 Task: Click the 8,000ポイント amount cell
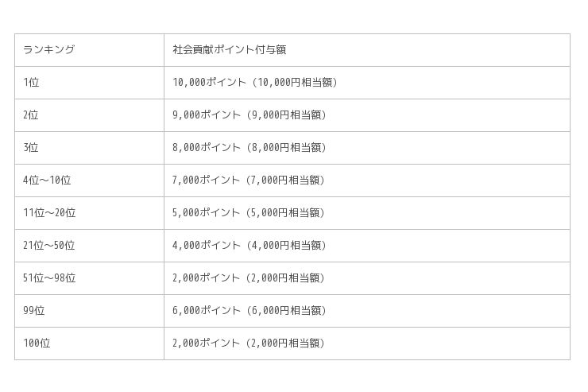tap(250, 147)
